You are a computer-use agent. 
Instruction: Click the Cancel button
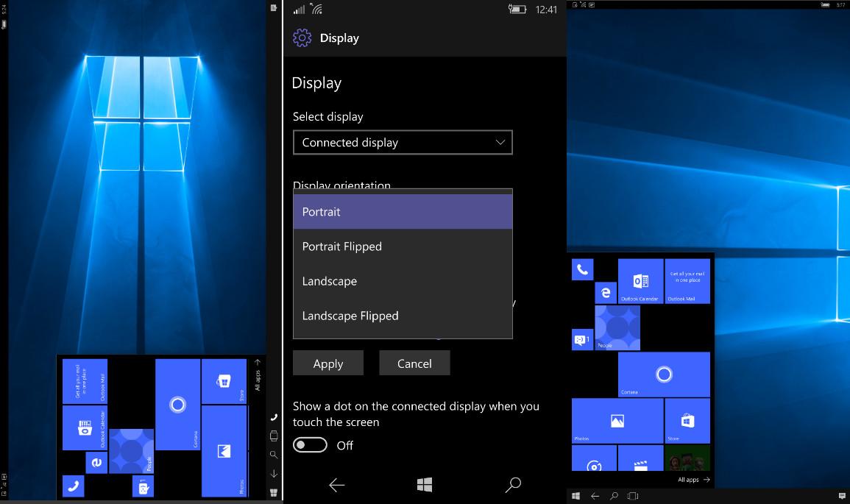tap(415, 363)
